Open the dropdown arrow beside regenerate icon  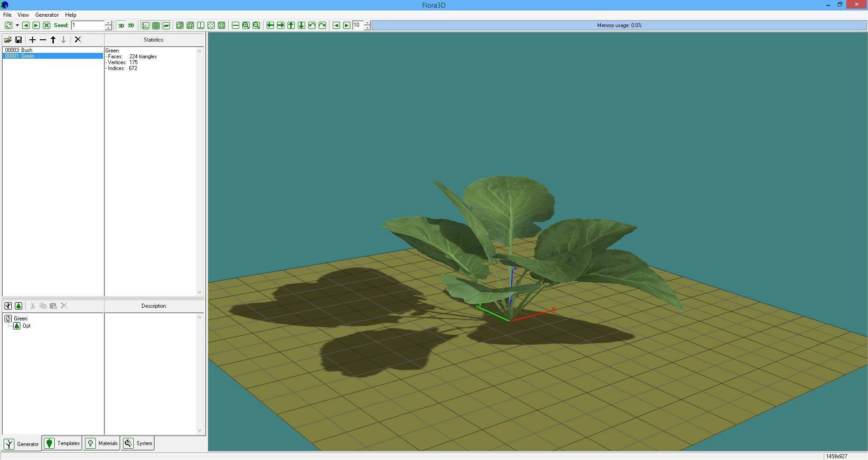17,25
